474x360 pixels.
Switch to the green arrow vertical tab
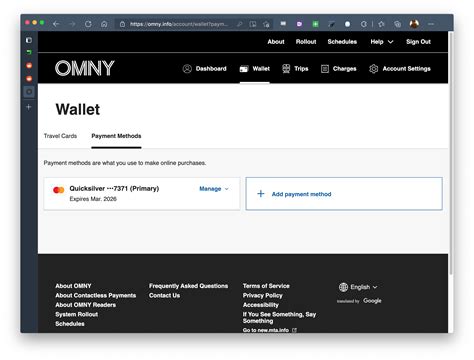coord(29,52)
